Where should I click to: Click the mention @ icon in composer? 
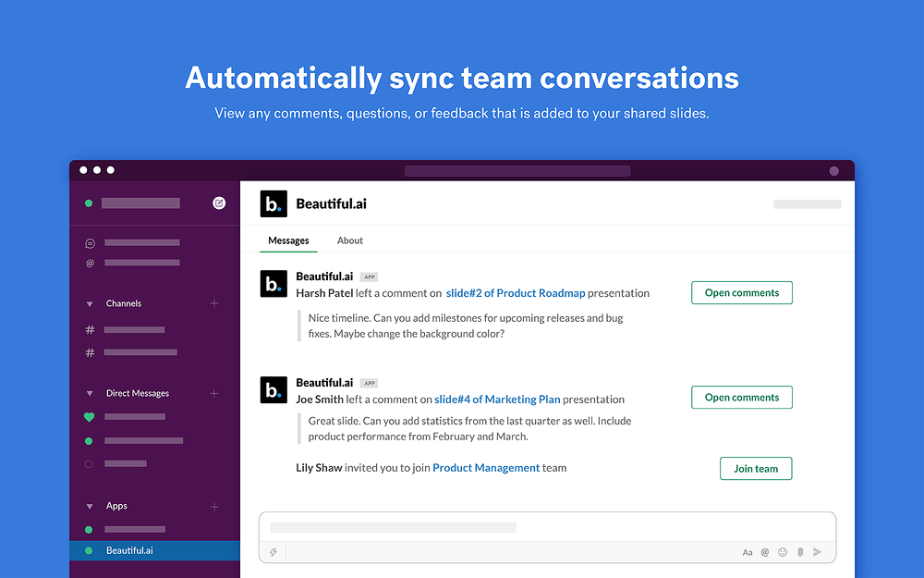765,552
